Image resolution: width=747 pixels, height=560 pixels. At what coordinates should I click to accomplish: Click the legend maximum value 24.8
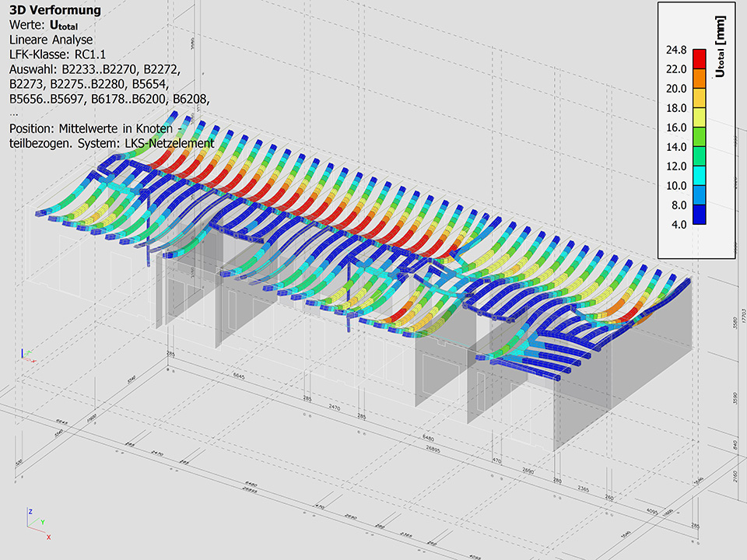pyautogui.click(x=675, y=50)
